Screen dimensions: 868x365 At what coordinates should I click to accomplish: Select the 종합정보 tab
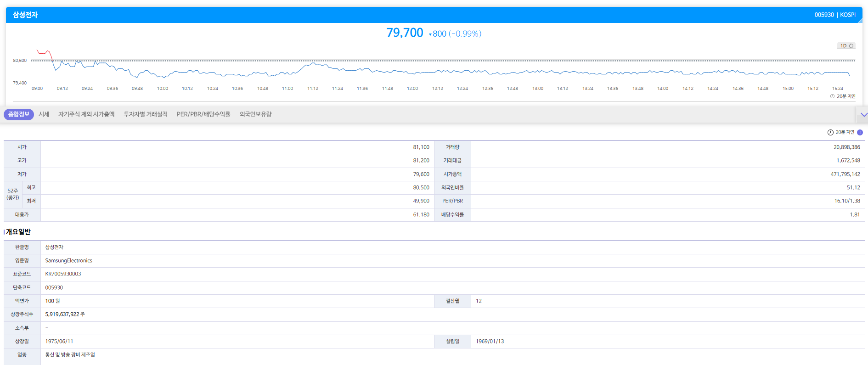click(x=19, y=114)
